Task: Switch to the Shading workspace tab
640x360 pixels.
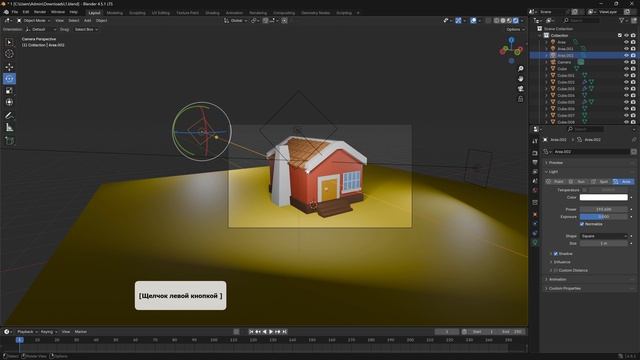Action: 212,13
